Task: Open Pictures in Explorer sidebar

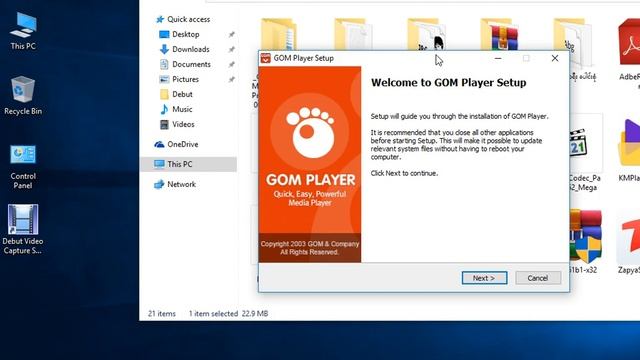Action: 185,79
